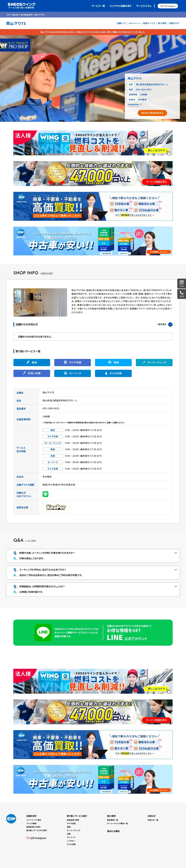Expand the 修理や点検 代車 question chevron
The width and height of the screenshot is (186, 868).
[x=176, y=553]
